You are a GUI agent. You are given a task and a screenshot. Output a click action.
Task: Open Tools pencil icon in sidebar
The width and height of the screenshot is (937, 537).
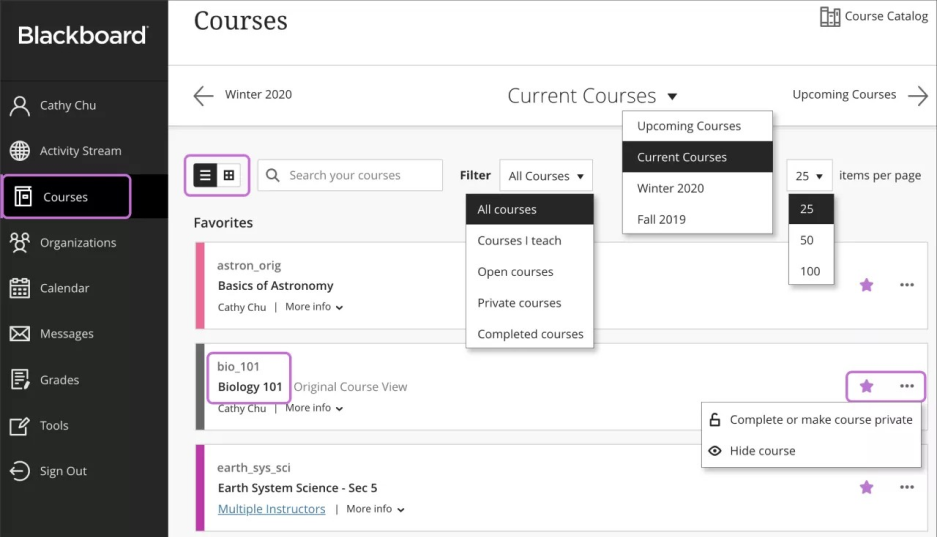pyautogui.click(x=20, y=425)
